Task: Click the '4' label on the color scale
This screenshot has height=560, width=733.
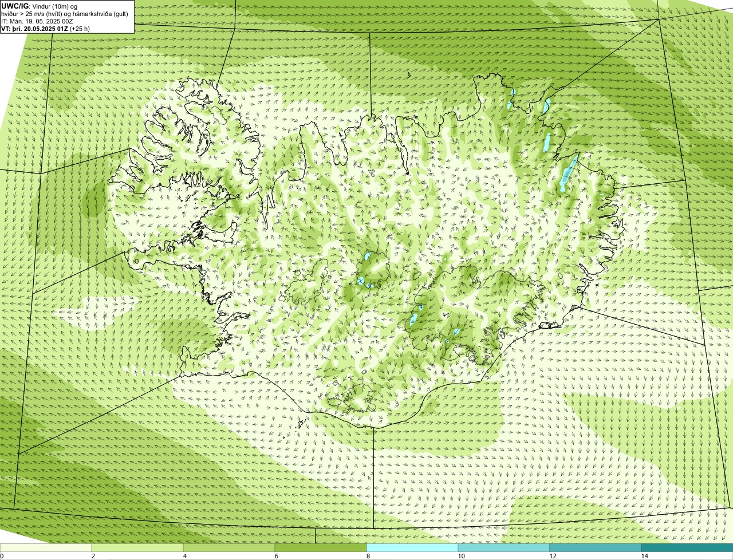Action: pyautogui.click(x=184, y=556)
